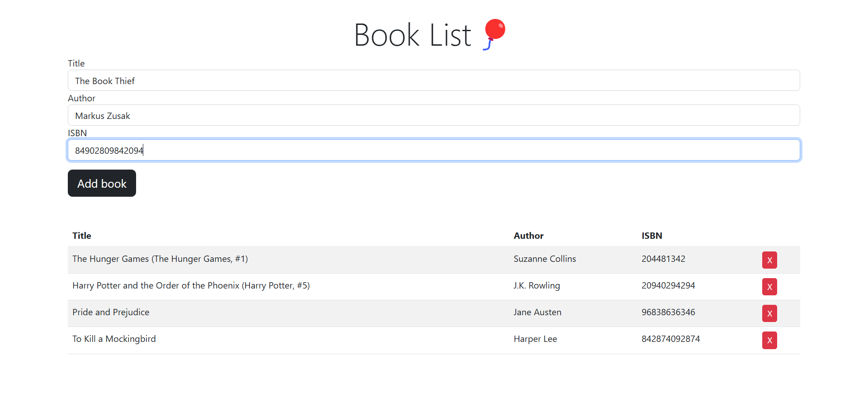Image resolution: width=868 pixels, height=393 pixels.
Task: Click the Add book button
Action: pos(102,183)
